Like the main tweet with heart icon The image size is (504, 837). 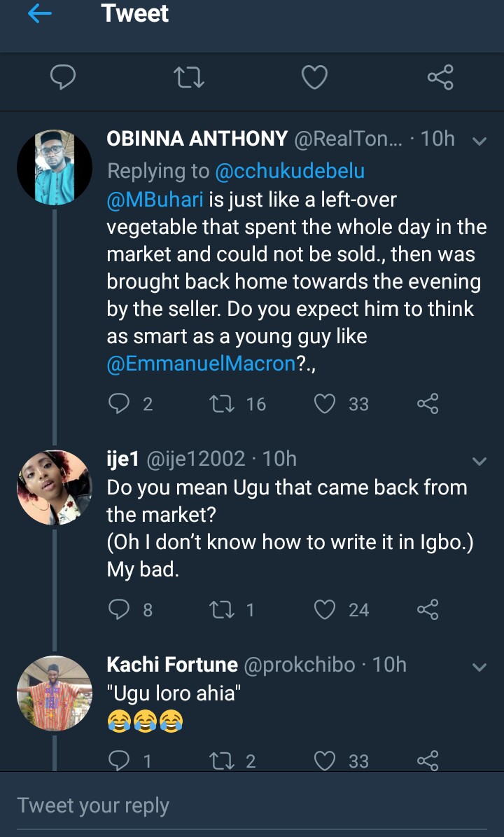pos(314,77)
